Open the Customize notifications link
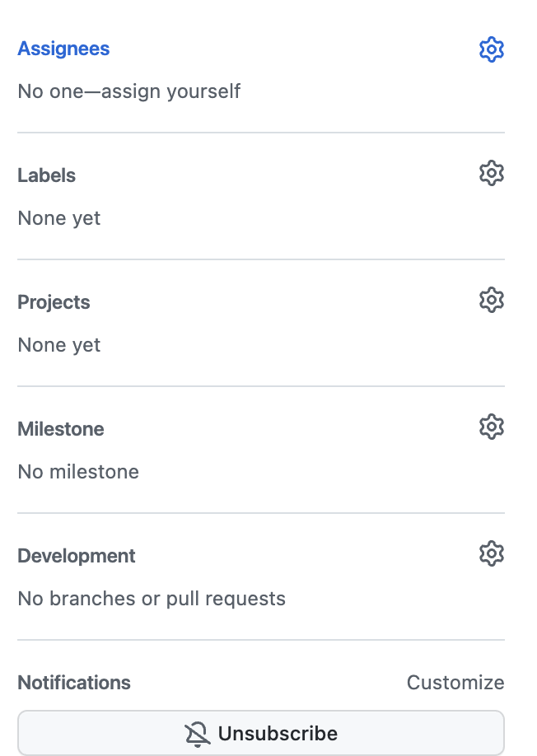The height and width of the screenshot is (756, 537). tap(455, 683)
